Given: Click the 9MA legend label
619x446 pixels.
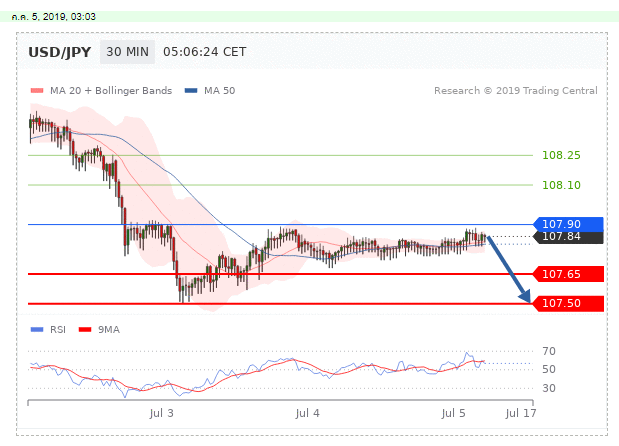Looking at the screenshot, I should [109, 330].
